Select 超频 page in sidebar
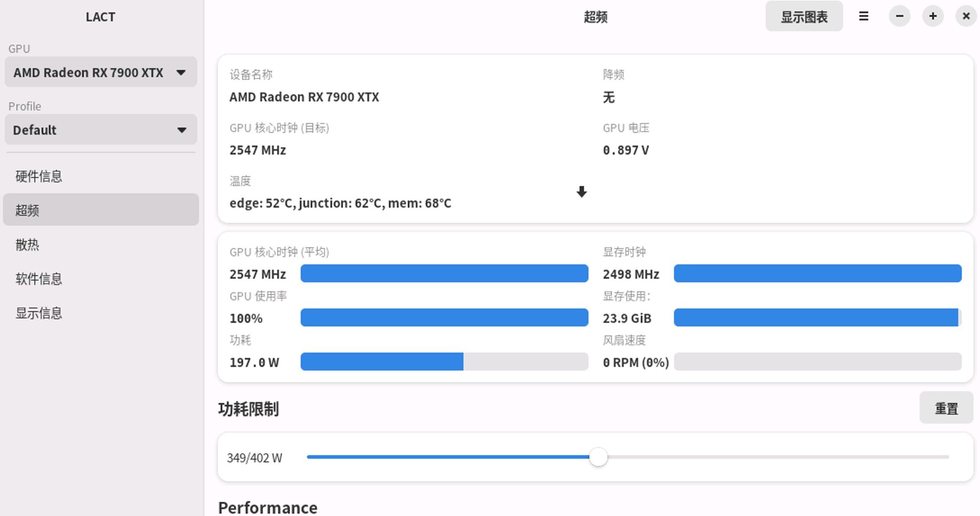The width and height of the screenshot is (980, 516). tap(101, 210)
